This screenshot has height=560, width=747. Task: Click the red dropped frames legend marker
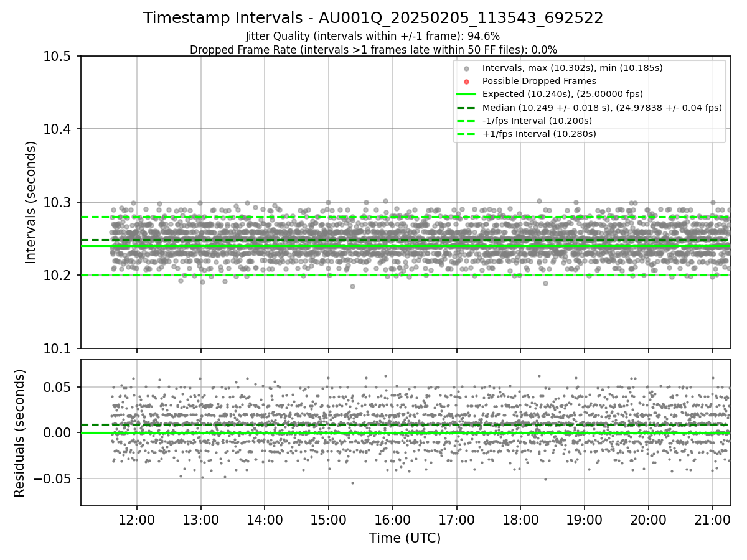(x=466, y=81)
